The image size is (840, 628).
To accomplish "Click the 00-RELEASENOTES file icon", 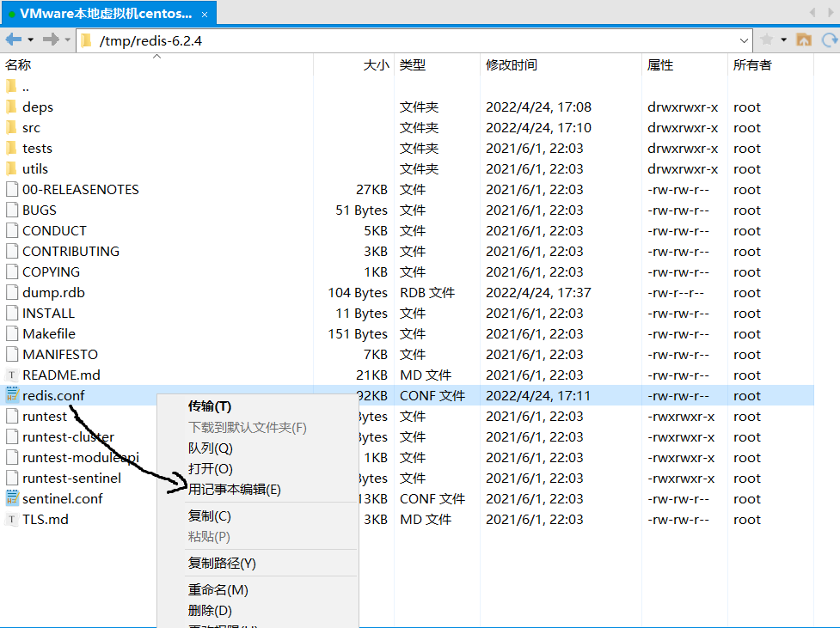I will click(x=12, y=189).
